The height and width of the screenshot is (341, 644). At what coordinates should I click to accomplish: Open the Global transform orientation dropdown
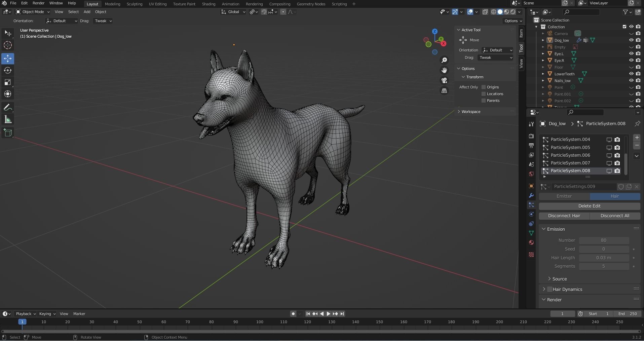[233, 12]
